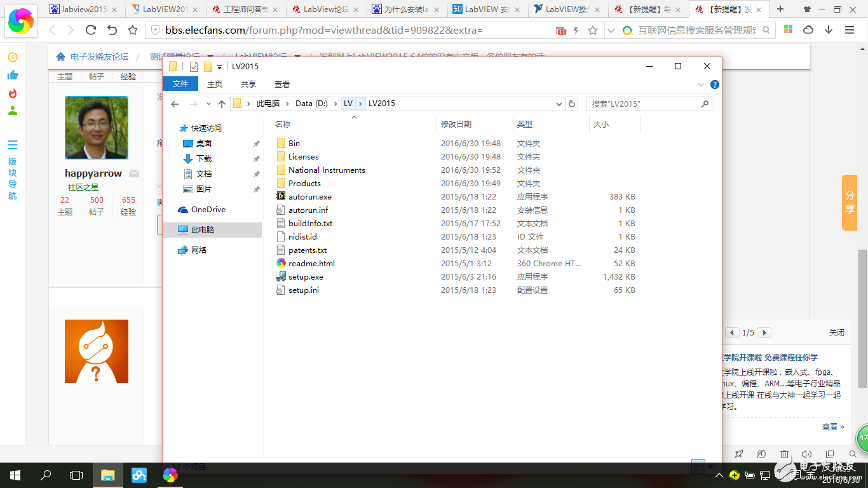This screenshot has width=868, height=488.
Task: Click the speaker icon in browser status bar
Action: tap(806, 454)
